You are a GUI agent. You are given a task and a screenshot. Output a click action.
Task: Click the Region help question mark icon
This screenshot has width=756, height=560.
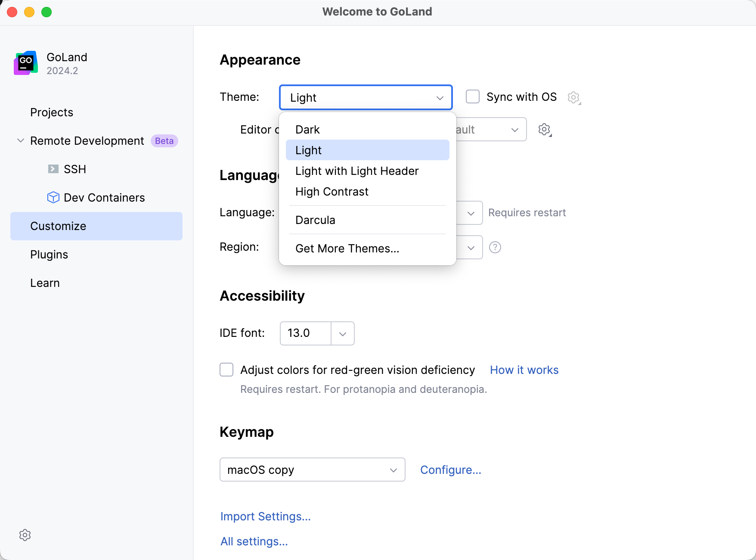(495, 247)
